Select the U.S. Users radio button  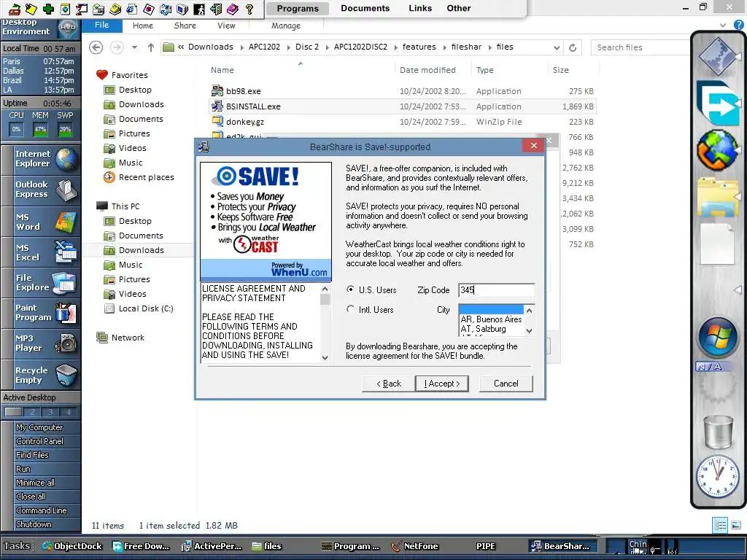350,289
